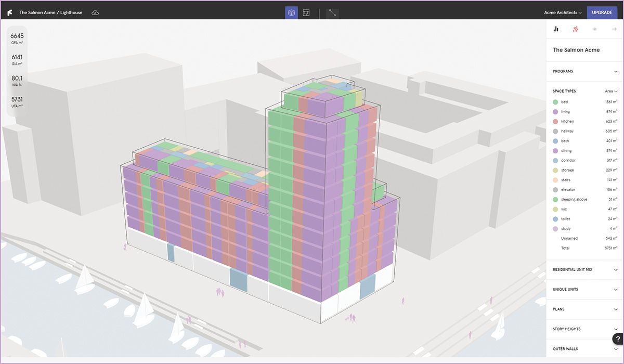Viewport: 624px width, 364px height.
Task: Toggle the eye visibility icon
Action: tap(594, 29)
